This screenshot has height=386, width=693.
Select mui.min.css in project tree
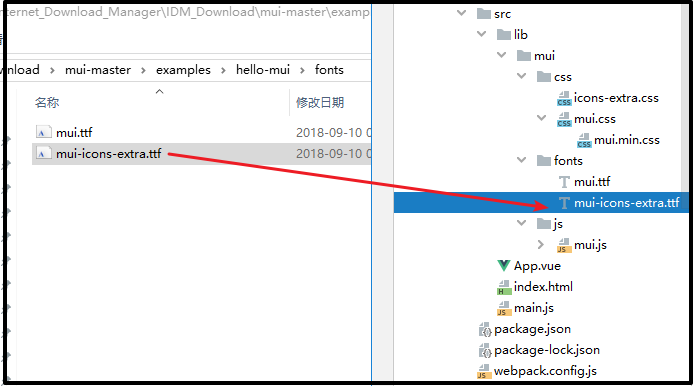pyautogui.click(x=627, y=140)
